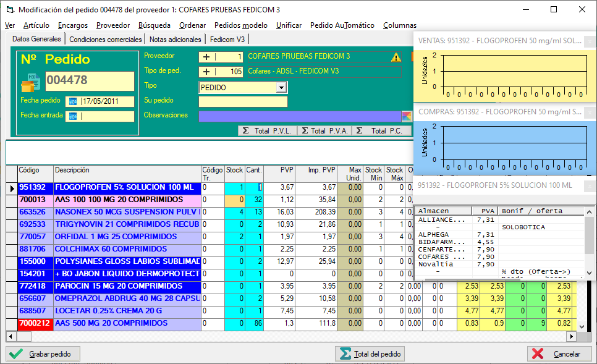Viewport: 597px width, 364px height.
Task: Open the Unificar menu
Action: click(x=289, y=25)
